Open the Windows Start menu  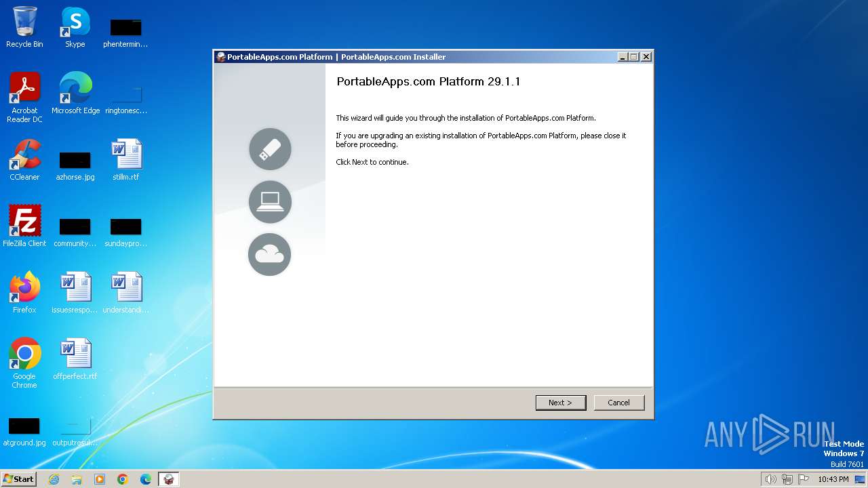tap(18, 479)
